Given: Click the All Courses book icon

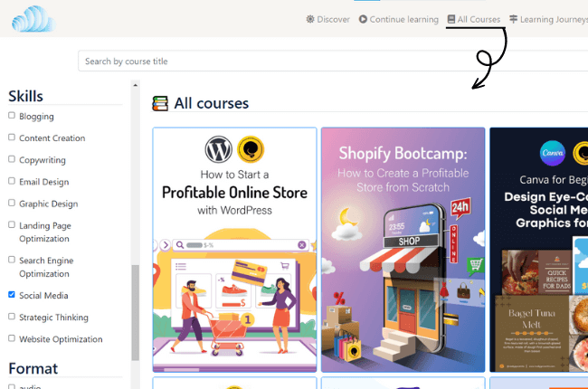Looking at the screenshot, I should (x=451, y=19).
